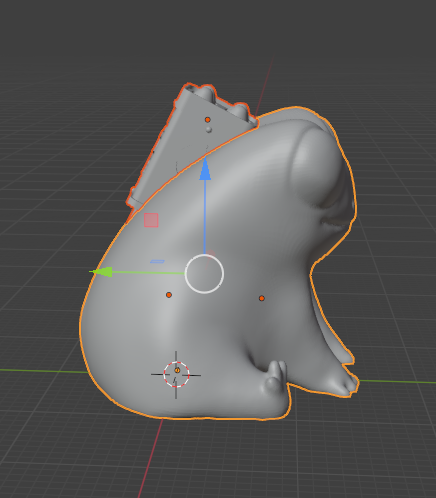Select the red square plane handle
436x498 pixels.
click(x=151, y=220)
